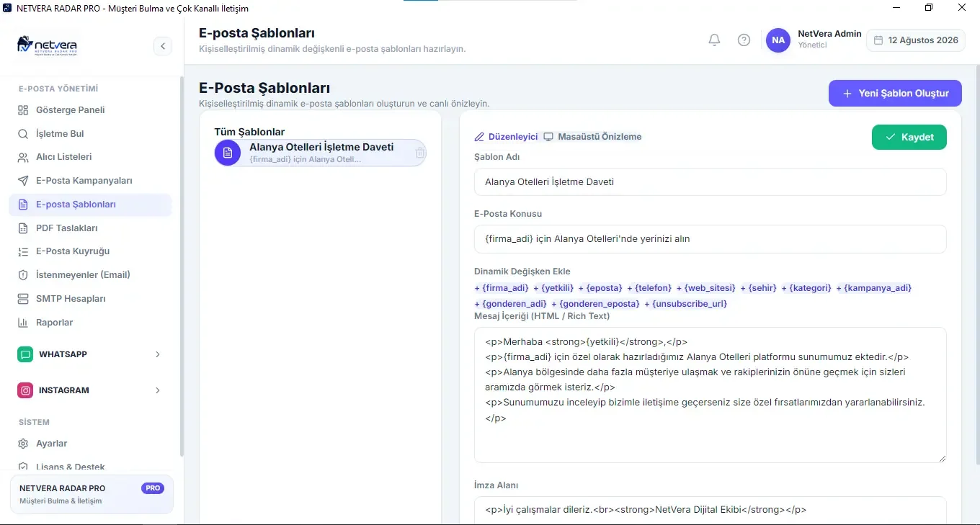This screenshot has height=525, width=980.
Task: Insert the {web_sitesi} variable
Action: click(706, 288)
